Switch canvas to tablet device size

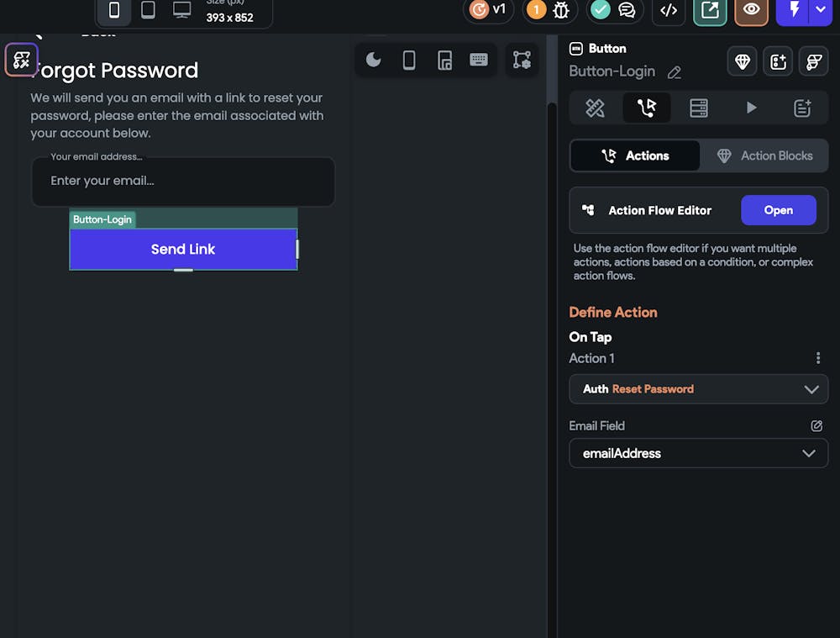[x=148, y=10]
